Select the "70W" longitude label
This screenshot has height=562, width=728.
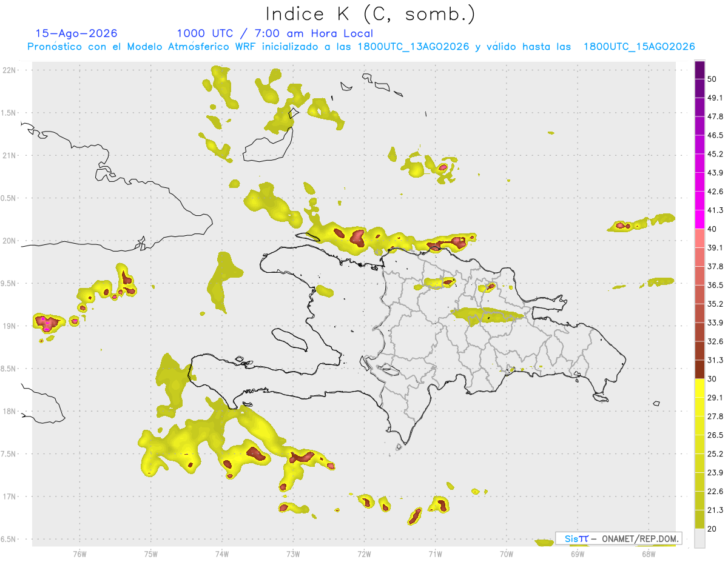pyautogui.click(x=507, y=554)
